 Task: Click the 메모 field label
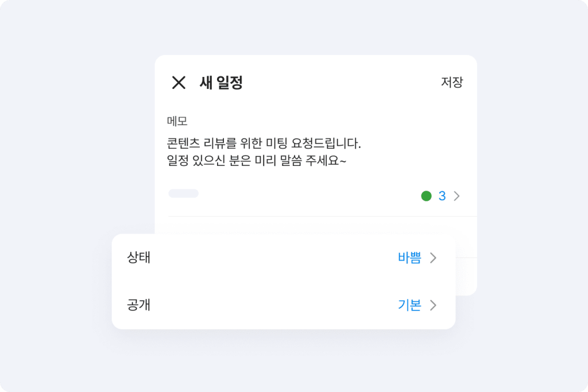click(177, 121)
